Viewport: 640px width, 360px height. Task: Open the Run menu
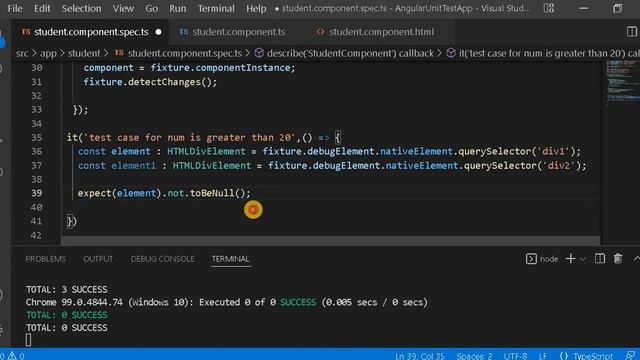(178, 8)
